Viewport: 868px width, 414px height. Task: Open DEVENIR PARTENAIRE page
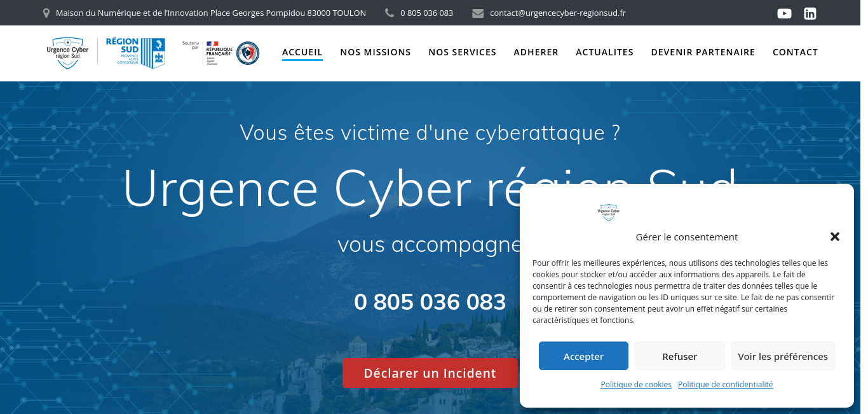point(703,52)
